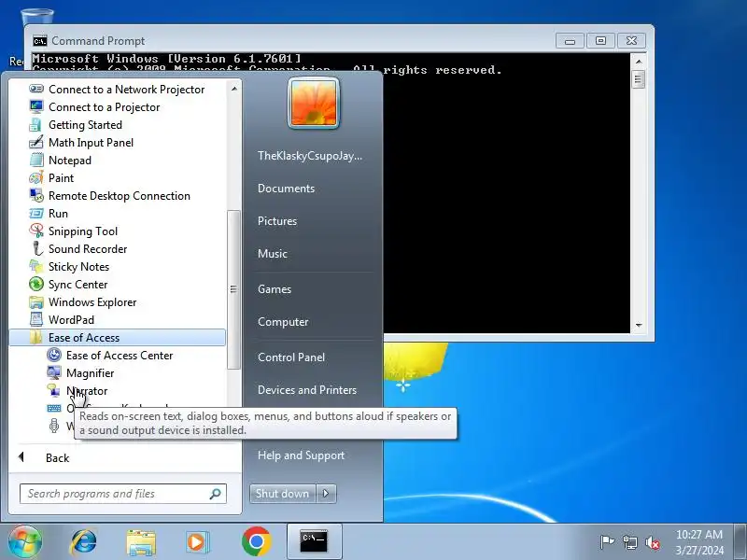The width and height of the screenshot is (747, 560).
Task: Open Games from Start menu
Action: click(274, 289)
